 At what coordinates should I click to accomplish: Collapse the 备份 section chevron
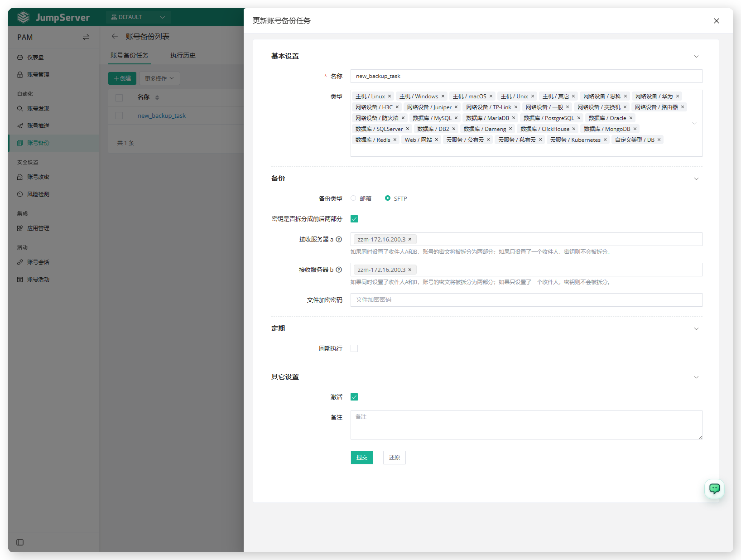point(696,179)
